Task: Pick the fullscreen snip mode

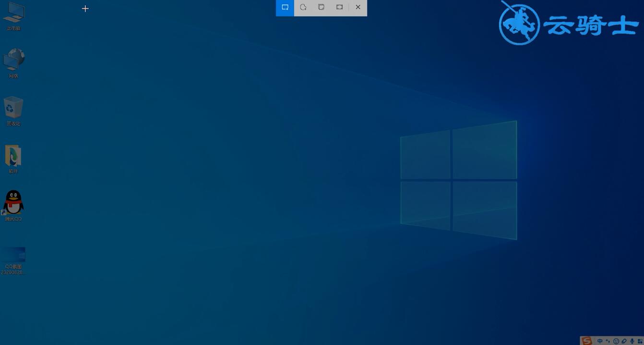Action: tap(339, 8)
